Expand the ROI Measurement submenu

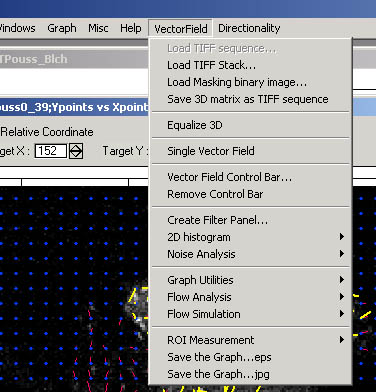click(x=251, y=340)
